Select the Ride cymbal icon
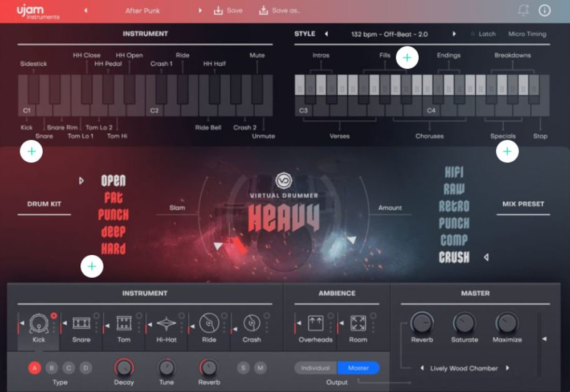 (209, 323)
